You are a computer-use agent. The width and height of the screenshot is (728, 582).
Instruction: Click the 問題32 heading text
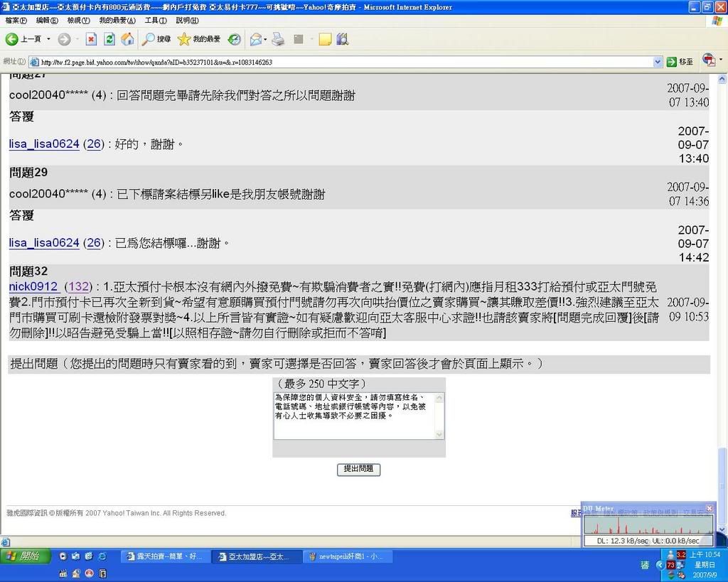click(28, 271)
